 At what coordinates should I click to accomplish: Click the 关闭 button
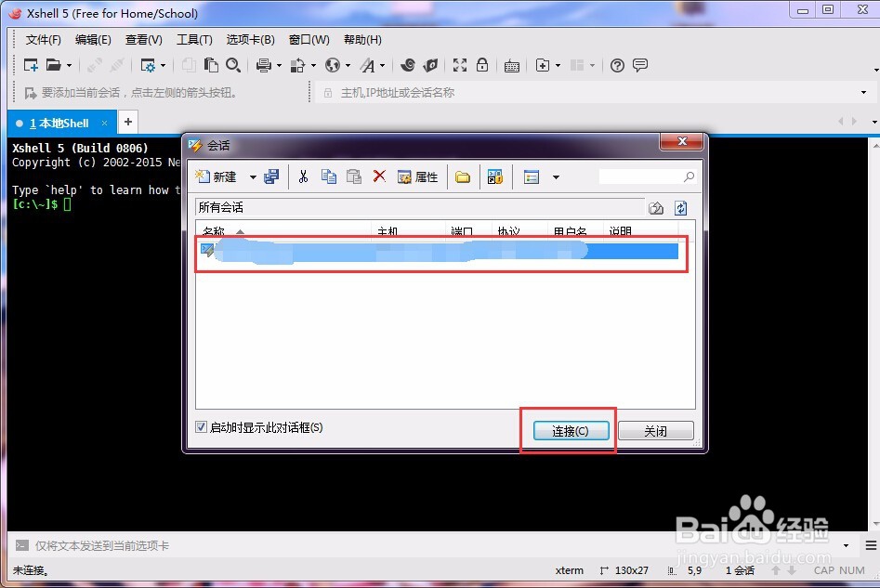pos(655,431)
